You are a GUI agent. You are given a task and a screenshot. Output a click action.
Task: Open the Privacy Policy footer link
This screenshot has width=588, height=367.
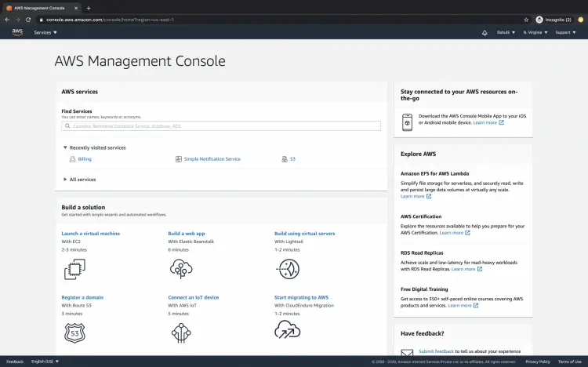tap(538, 362)
